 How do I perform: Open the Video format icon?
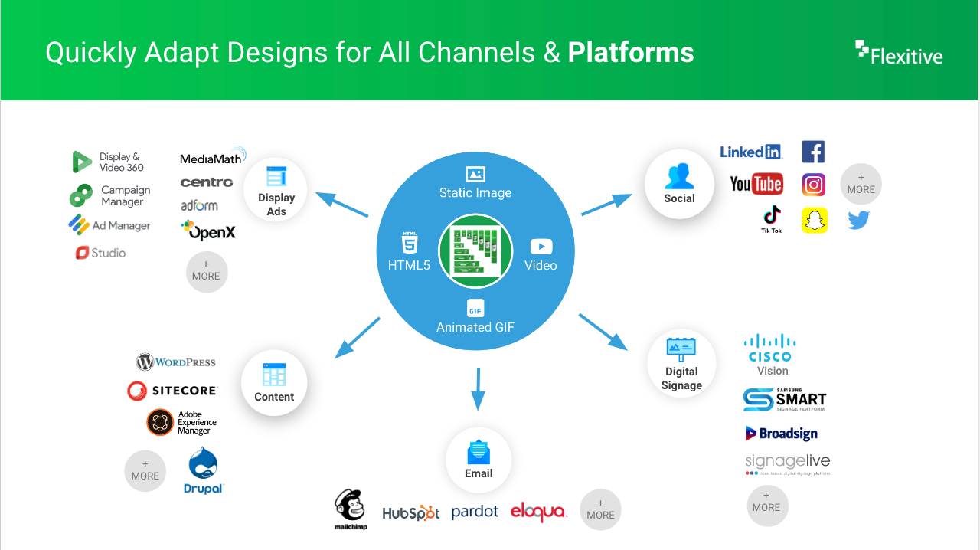click(x=541, y=247)
